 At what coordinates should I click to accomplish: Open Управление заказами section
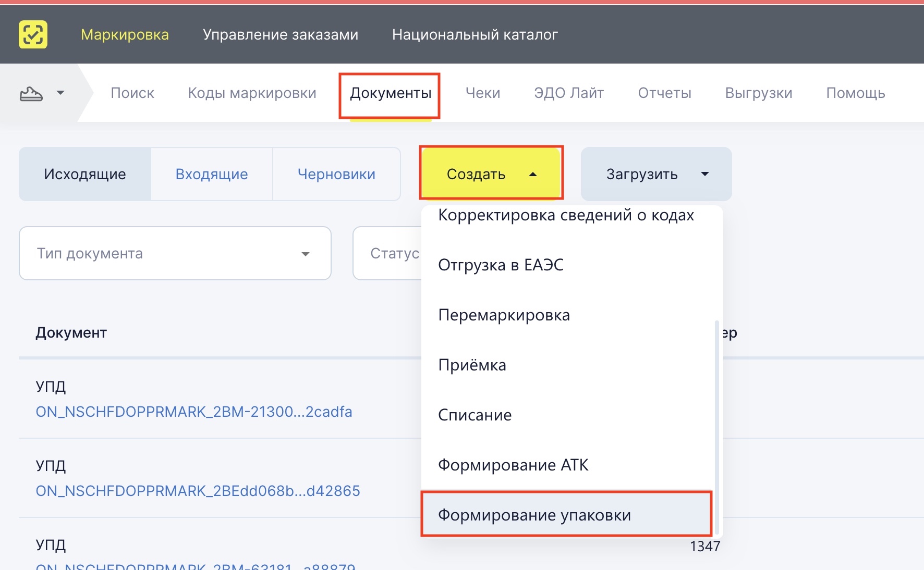coord(281,34)
